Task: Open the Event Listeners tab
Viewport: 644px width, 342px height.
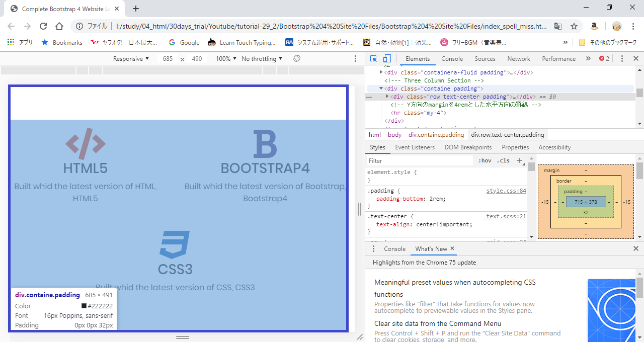Action: pyautogui.click(x=415, y=147)
